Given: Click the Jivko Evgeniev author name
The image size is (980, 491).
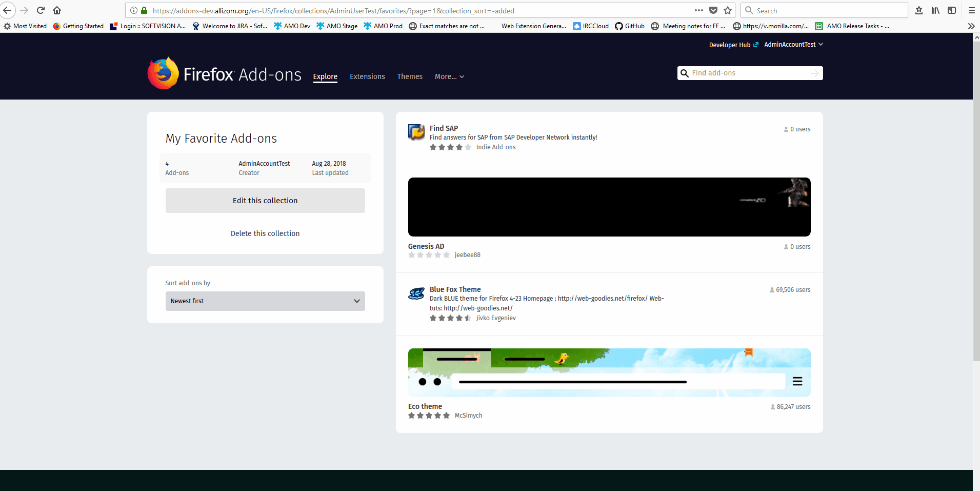Looking at the screenshot, I should pos(496,318).
